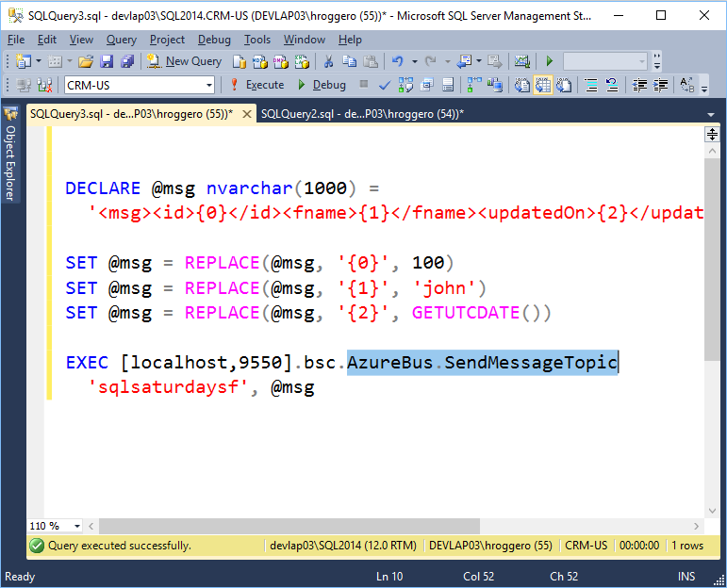The height and width of the screenshot is (588, 727).
Task: Parse the query with the checkmark icon
Action: click(385, 85)
